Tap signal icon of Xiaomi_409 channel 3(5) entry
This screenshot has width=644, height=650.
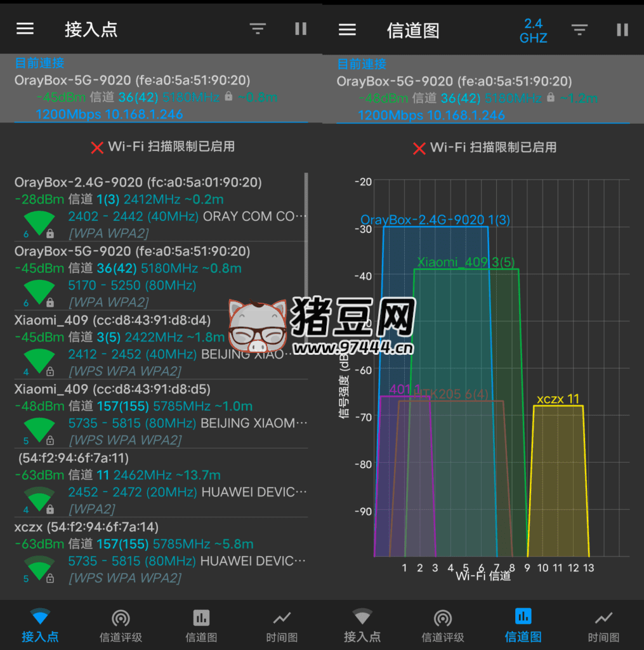(x=39, y=361)
